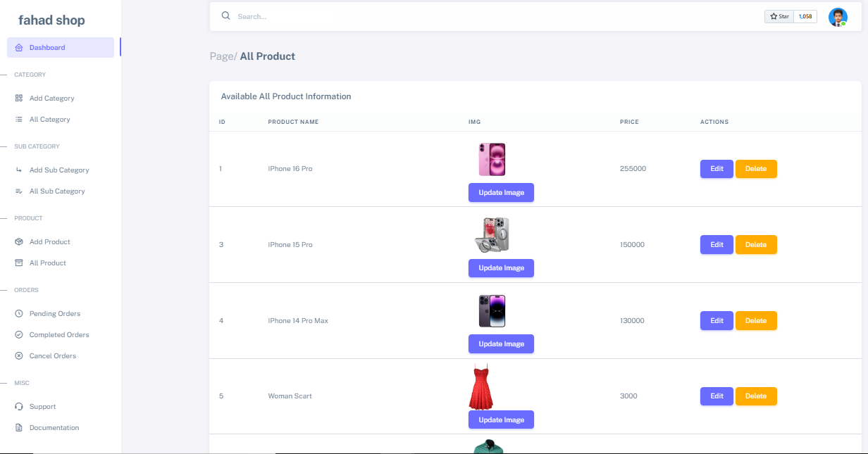Click the Add Sub Category arrow icon
Viewport: 868px width, 454px height.
click(19, 170)
